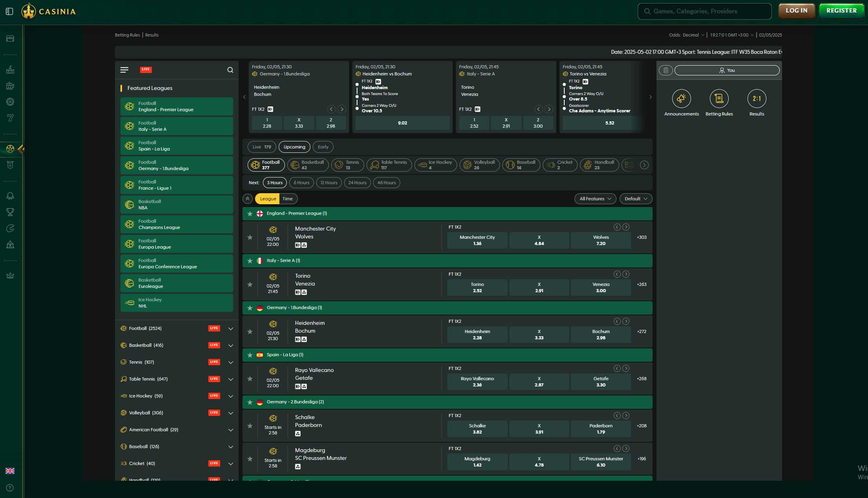
Task: Open the trophy icon in the left sidebar
Action: pyautogui.click(x=10, y=212)
